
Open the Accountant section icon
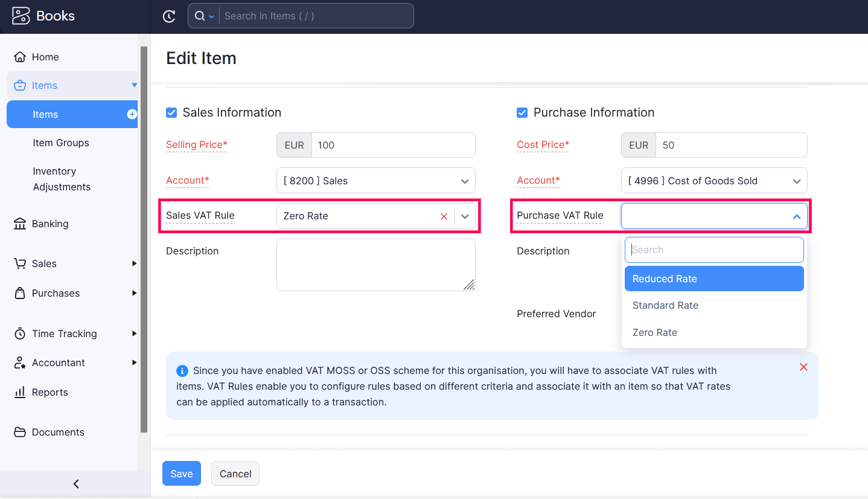pos(20,362)
